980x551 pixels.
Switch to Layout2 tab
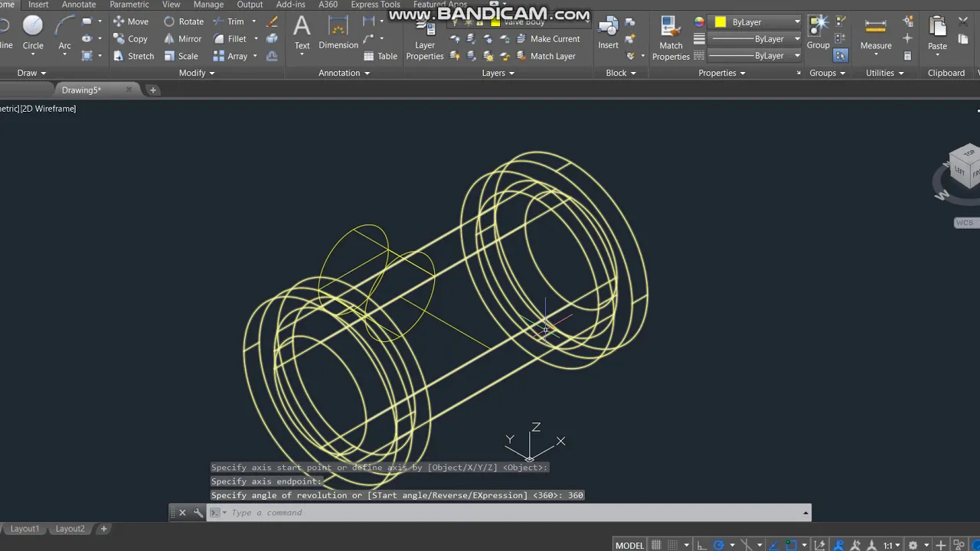tap(70, 529)
